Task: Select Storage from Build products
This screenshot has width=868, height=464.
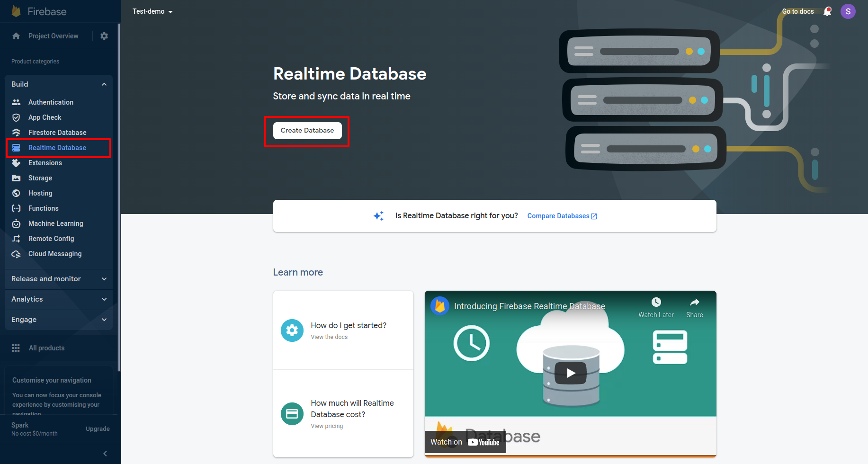Action: [41, 178]
